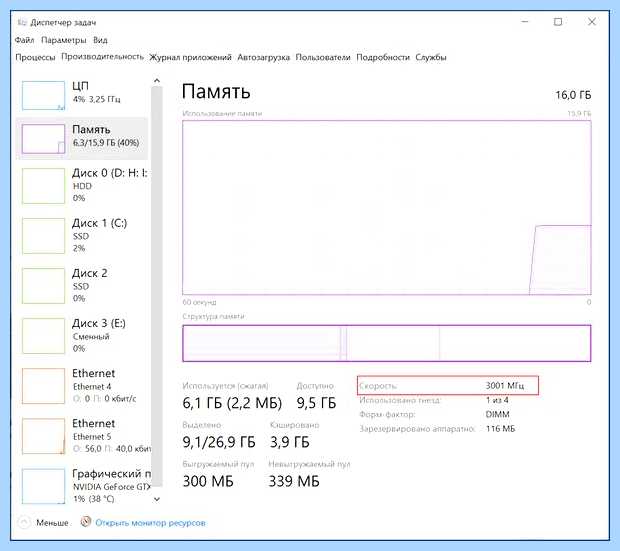
Task: Switch to the Службы tab
Action: click(x=431, y=57)
